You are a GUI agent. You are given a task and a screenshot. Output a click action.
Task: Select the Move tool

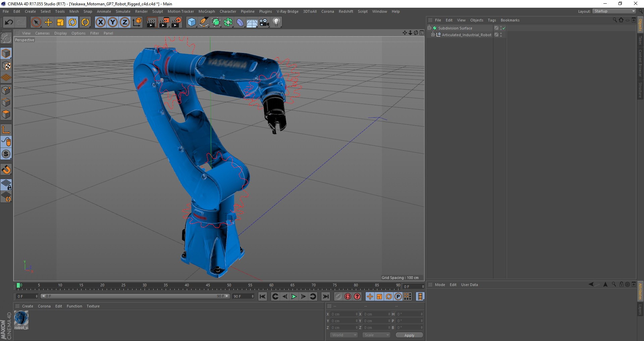pos(48,22)
